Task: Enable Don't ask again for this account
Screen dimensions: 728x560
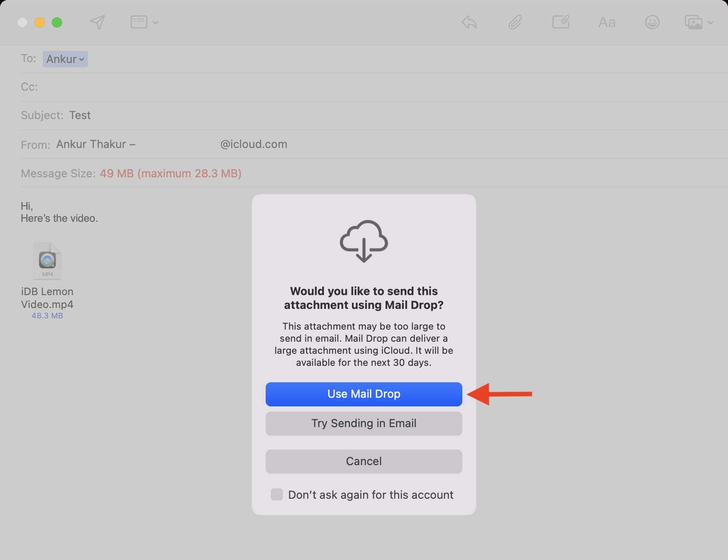Action: [277, 494]
